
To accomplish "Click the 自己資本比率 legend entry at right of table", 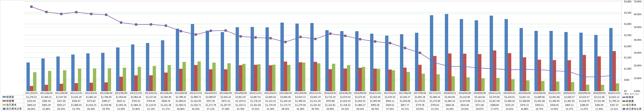I will (632, 109).
